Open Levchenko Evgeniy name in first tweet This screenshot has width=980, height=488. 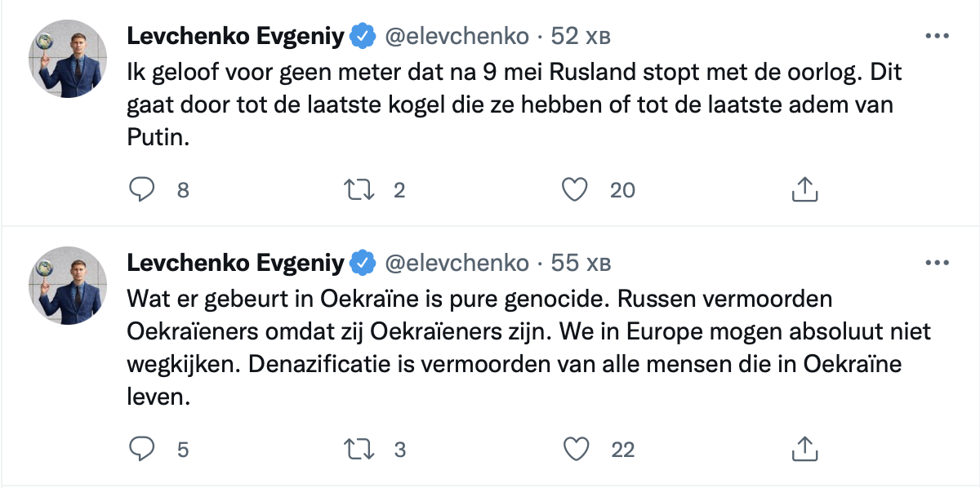coord(236,37)
